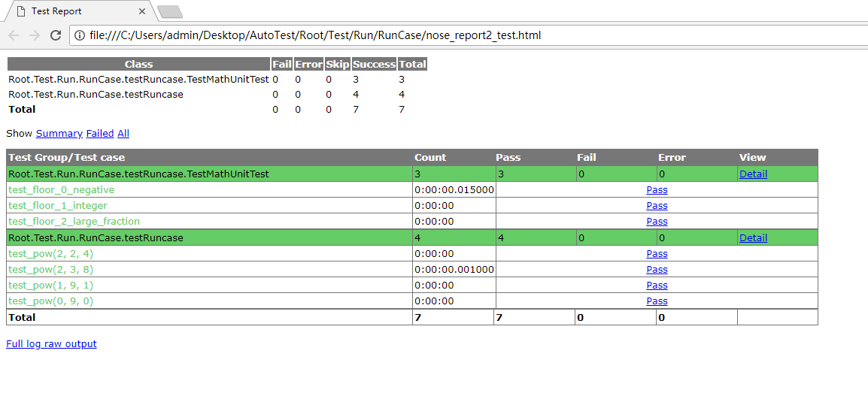Screen dimensions: 868x402
Task: Click Pass link for test_floor_0_negative
Action: click(x=657, y=190)
